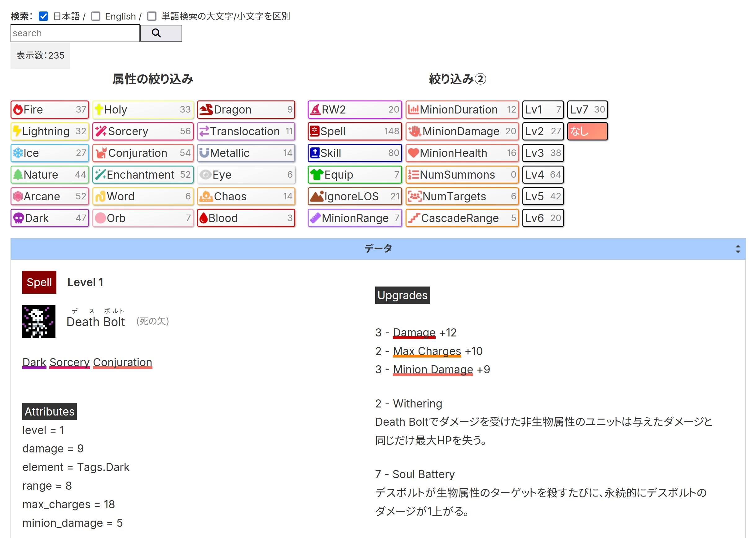This screenshot has height=538, width=756.
Task: Select the Skill filter tag
Action: 354,153
